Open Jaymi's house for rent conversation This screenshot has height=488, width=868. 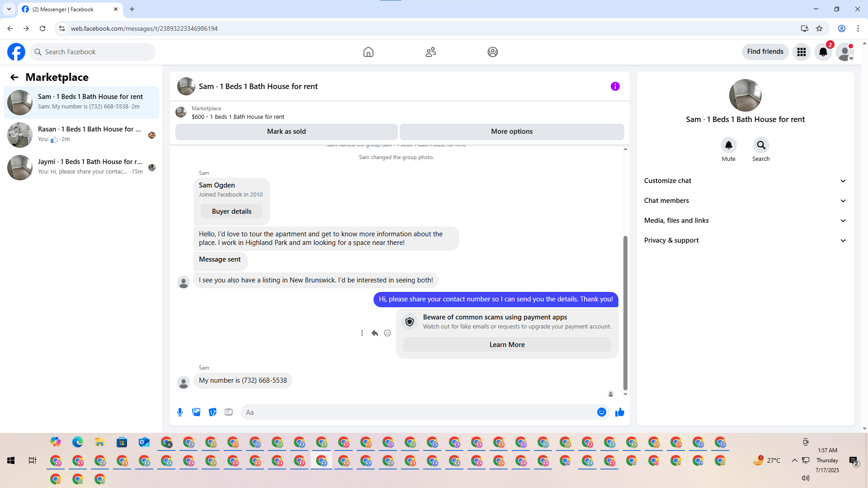click(81, 168)
